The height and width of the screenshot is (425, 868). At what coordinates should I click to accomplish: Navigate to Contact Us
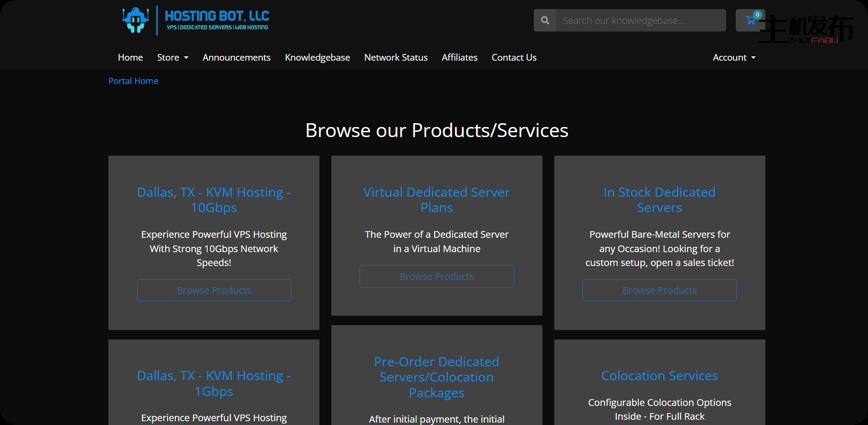pyautogui.click(x=514, y=57)
